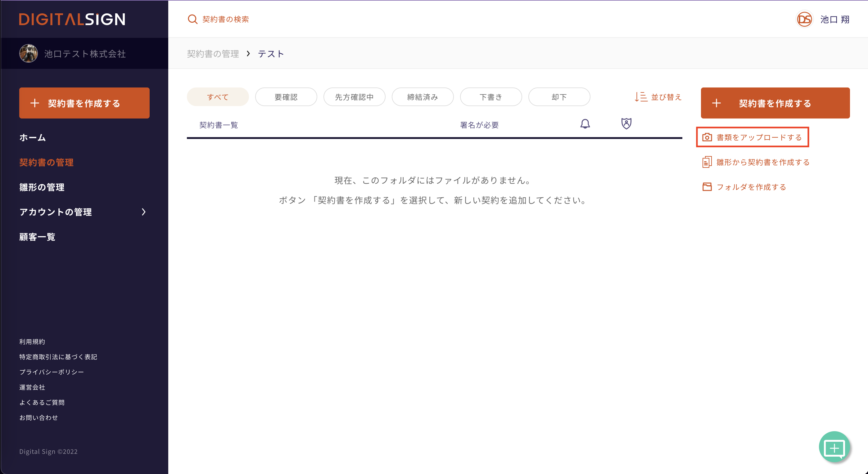Open the DS profile avatar icon

click(x=805, y=19)
